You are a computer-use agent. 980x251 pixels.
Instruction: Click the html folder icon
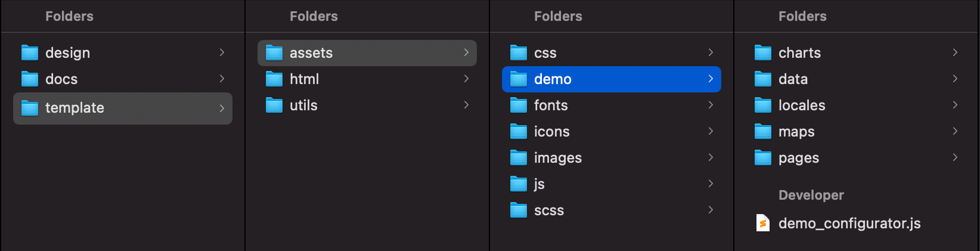[x=274, y=79]
